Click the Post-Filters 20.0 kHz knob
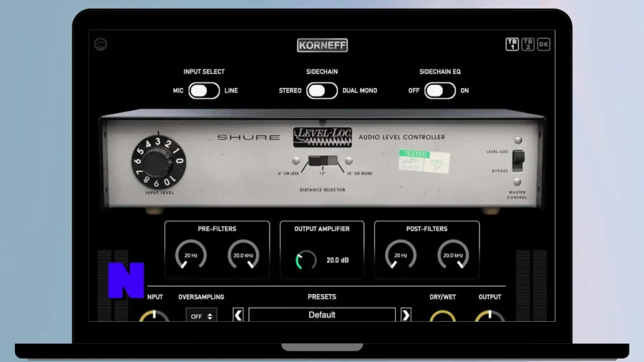644x362 pixels. (453, 255)
